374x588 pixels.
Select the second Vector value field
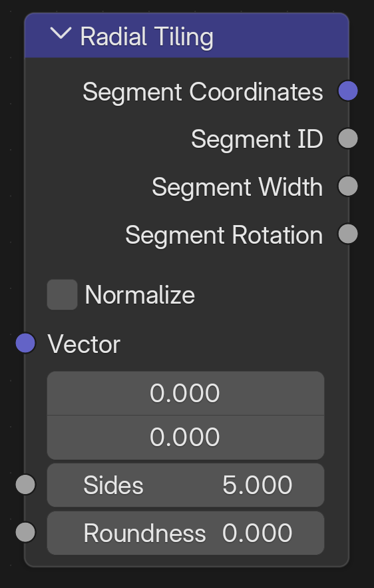(x=186, y=438)
